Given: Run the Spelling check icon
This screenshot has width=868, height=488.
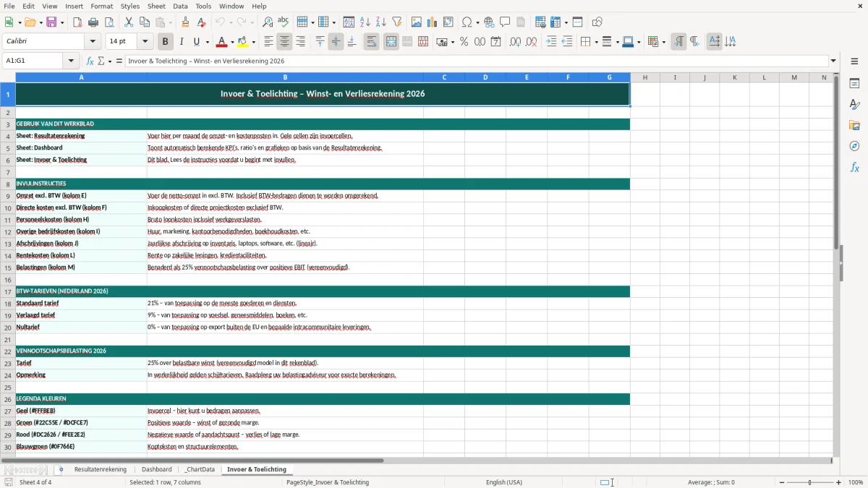Looking at the screenshot, I should click(283, 22).
